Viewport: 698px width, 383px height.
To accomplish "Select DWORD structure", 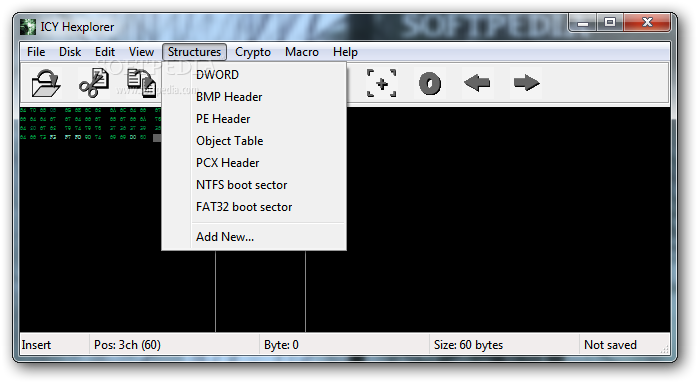I will tap(254, 75).
